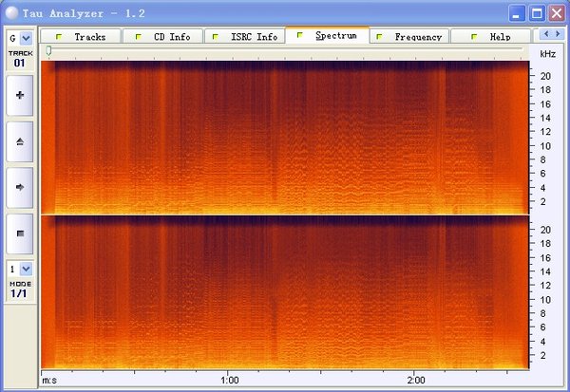Click the spectrum position slider thumb
This screenshot has height=392, width=570.
(48, 51)
